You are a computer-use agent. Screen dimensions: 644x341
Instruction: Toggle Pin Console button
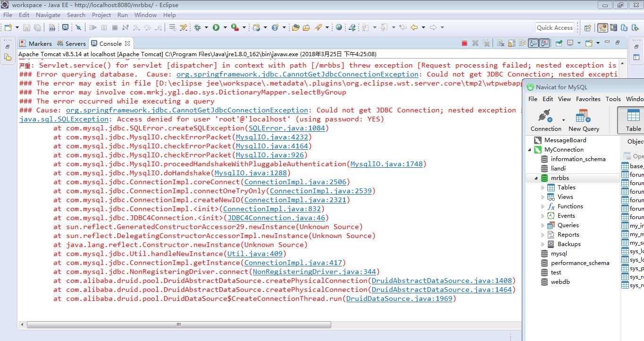click(559, 43)
